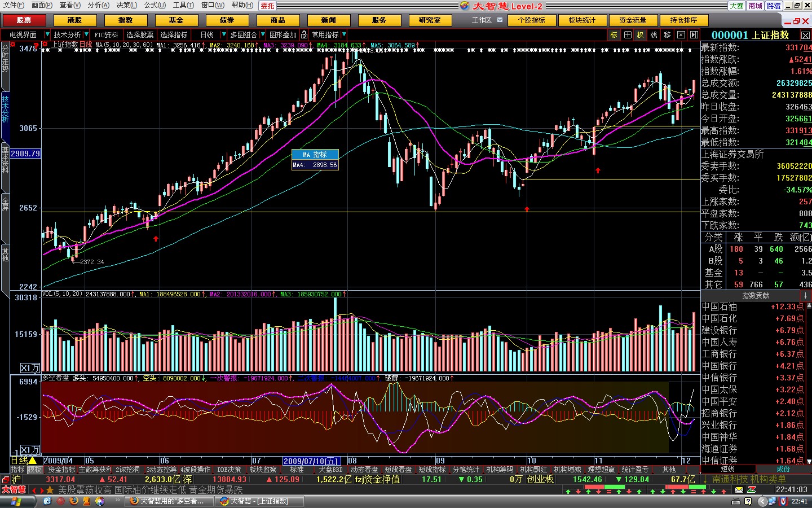812x508 pixels.
Task: Open the 工作区 dropdown arrow
Action: click(500, 20)
